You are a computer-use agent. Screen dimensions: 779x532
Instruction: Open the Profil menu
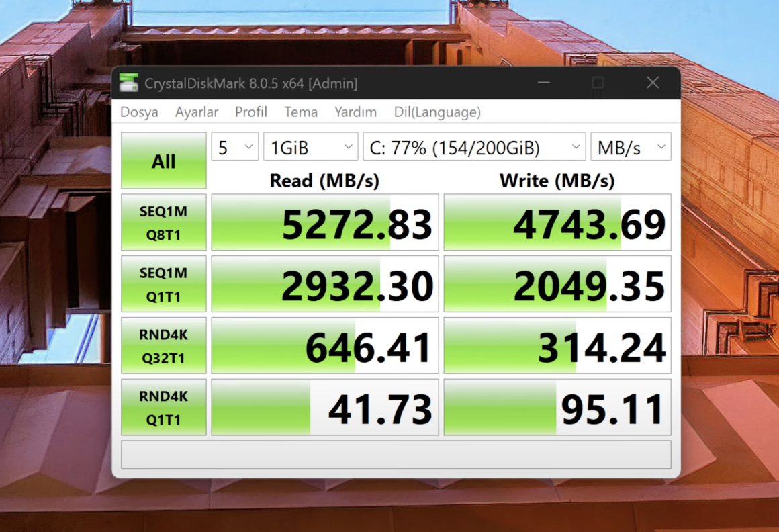click(x=251, y=112)
